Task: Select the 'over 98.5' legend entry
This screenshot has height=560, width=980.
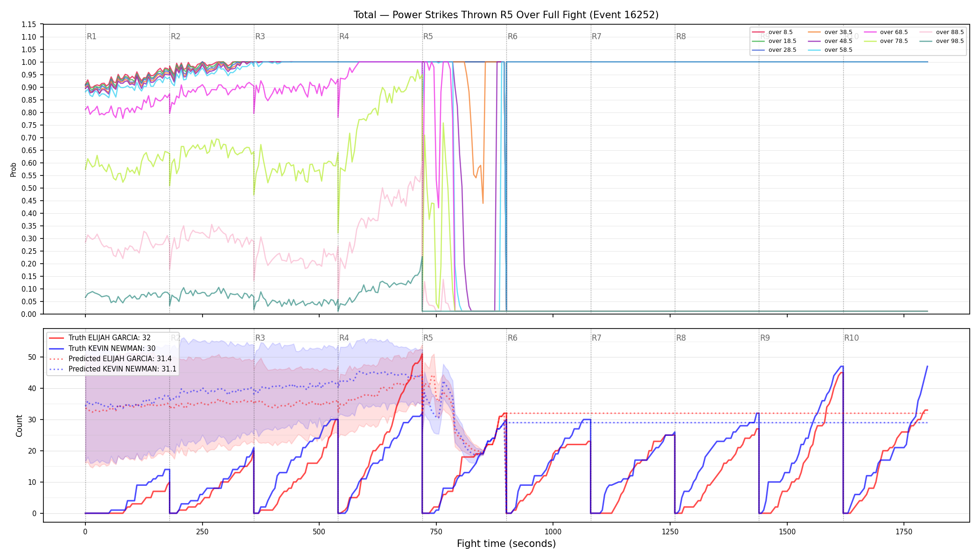Action: pos(942,41)
